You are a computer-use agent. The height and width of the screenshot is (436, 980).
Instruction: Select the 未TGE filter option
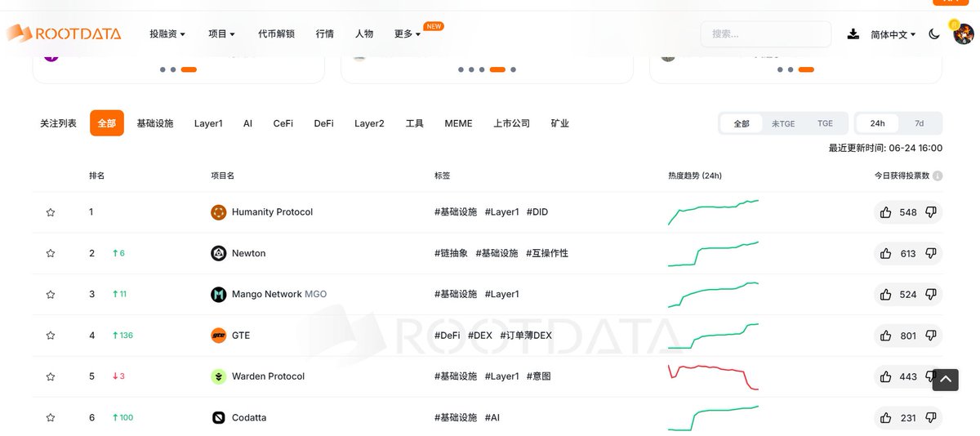[783, 123]
